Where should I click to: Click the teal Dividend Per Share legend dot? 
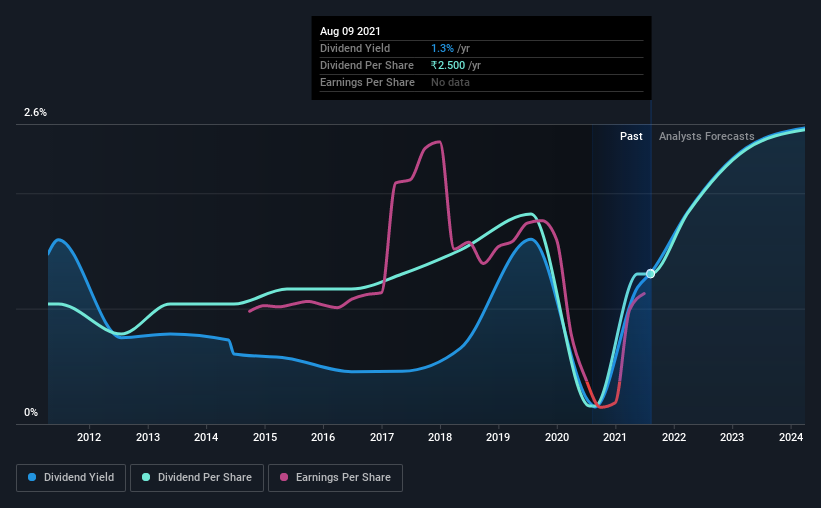[146, 477]
